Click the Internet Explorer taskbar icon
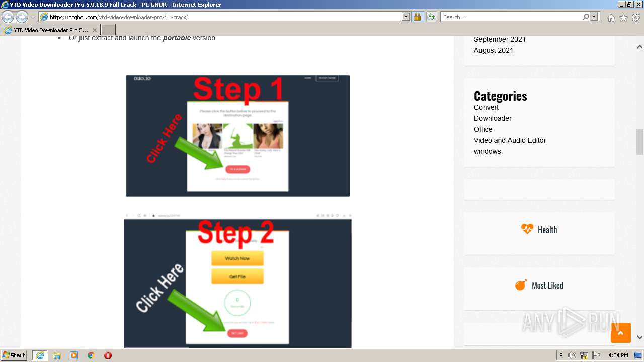Screen dimensions: 644x362 tap(40, 355)
